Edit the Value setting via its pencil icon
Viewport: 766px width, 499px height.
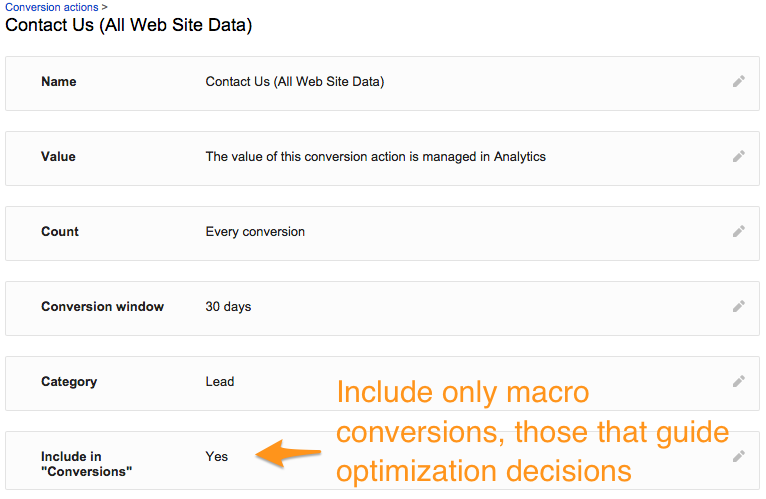(x=739, y=156)
